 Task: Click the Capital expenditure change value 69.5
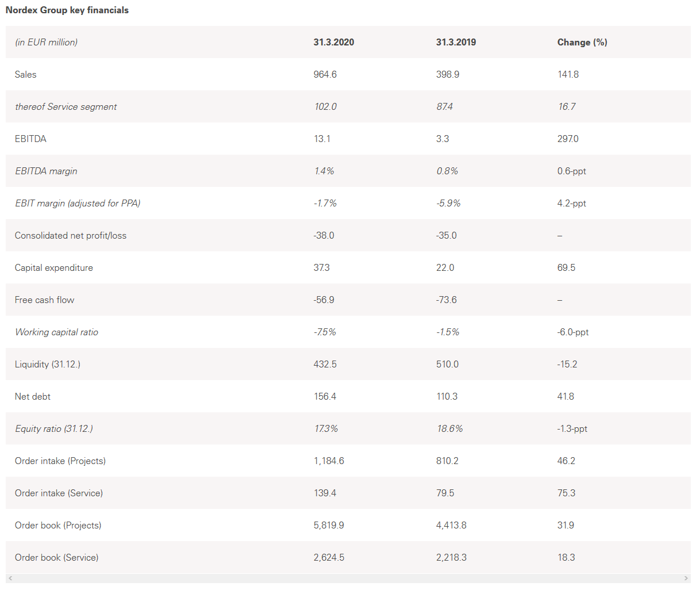click(x=566, y=268)
